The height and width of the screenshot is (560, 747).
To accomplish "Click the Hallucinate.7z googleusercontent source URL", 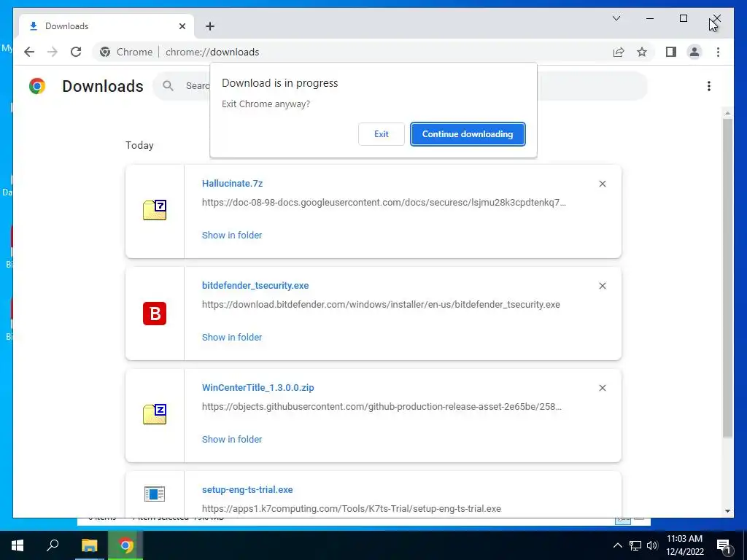I will (x=384, y=203).
